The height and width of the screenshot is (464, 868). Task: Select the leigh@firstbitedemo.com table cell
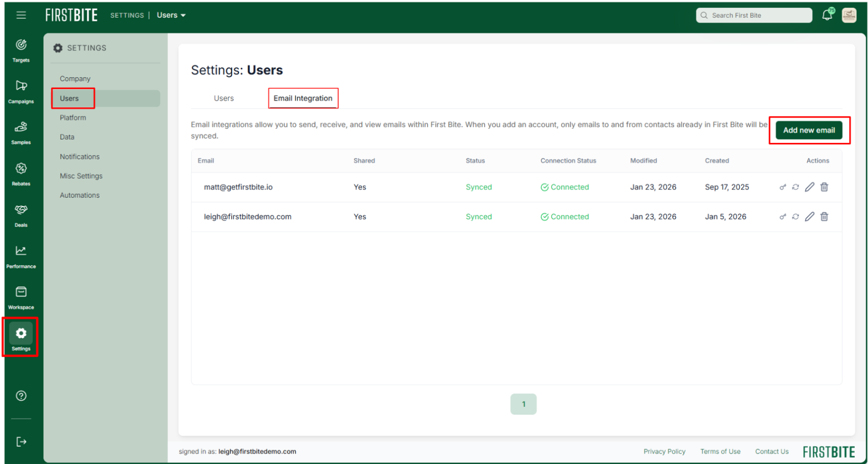248,216
